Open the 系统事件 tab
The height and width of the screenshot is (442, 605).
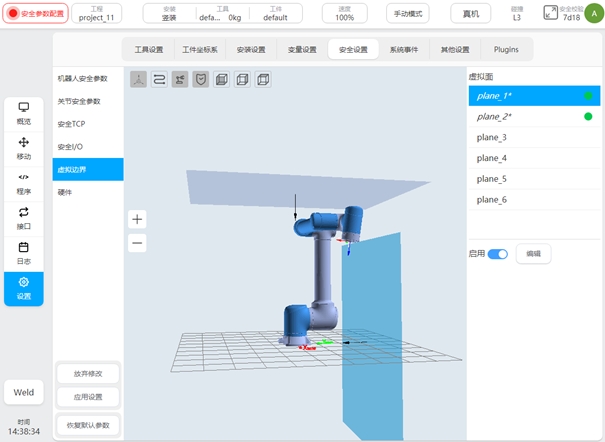(x=405, y=49)
